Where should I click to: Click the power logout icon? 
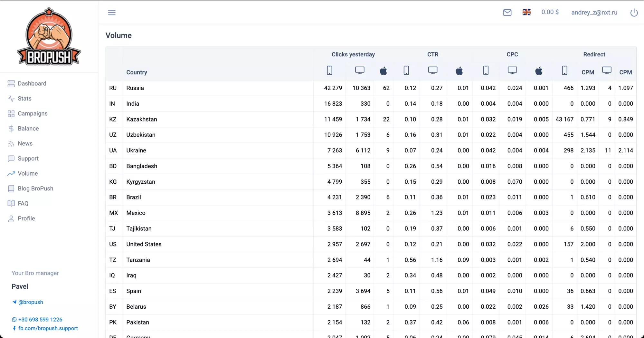[x=634, y=13]
